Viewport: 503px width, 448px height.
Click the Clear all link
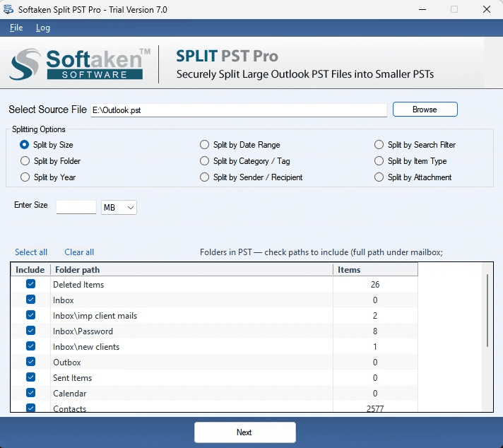click(x=79, y=252)
